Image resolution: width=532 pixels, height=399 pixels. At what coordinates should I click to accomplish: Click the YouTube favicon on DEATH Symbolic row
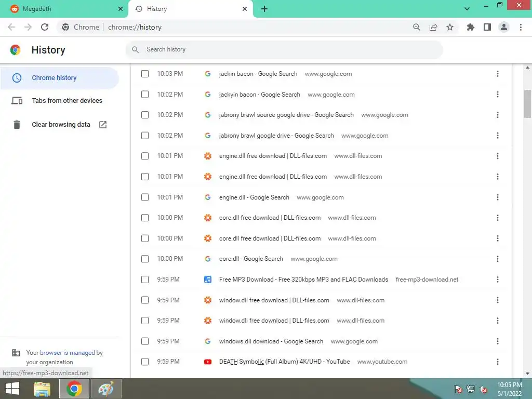tap(208, 362)
